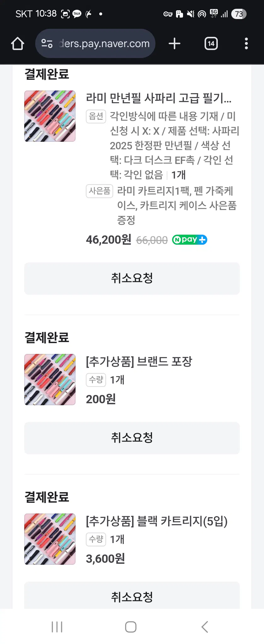
Task: Tap the 브랜드 포장 product thumbnail
Action: click(50, 380)
